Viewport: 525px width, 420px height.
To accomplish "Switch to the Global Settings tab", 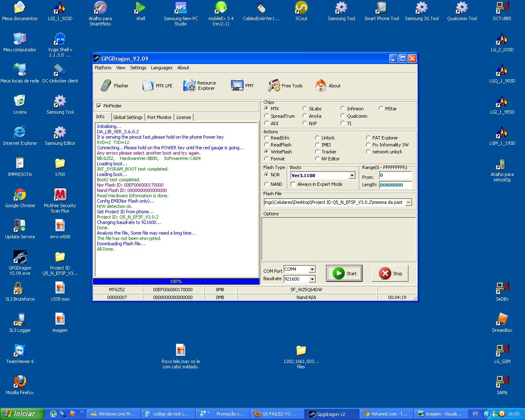I will (x=128, y=117).
